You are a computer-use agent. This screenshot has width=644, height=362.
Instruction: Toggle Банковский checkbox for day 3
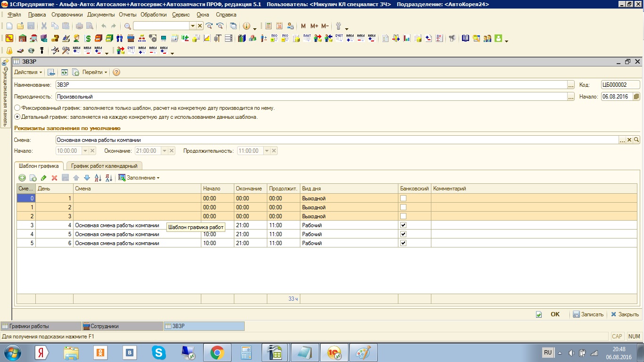click(x=403, y=216)
